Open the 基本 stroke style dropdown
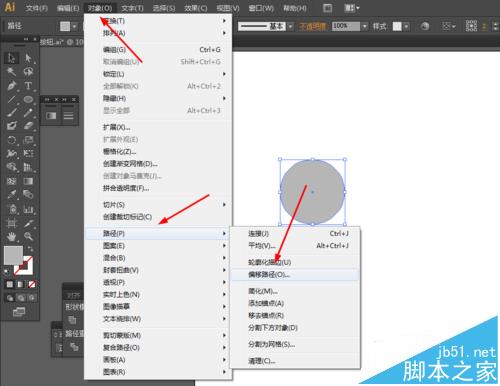The width and height of the screenshot is (500, 386). 291,26
